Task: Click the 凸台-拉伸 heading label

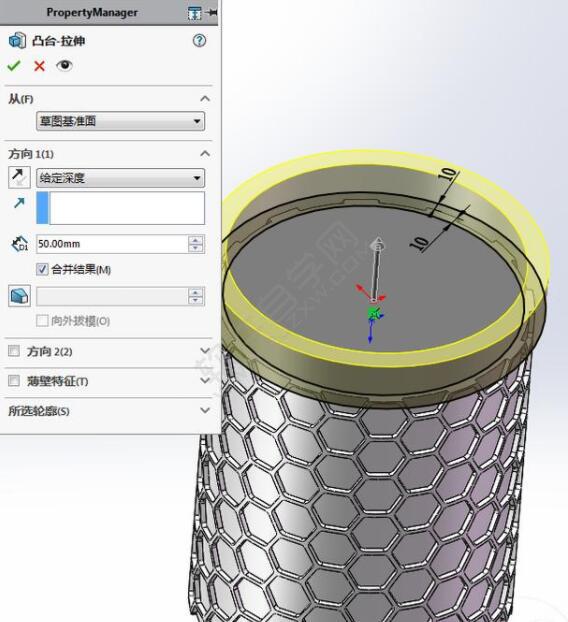Action: [58, 41]
